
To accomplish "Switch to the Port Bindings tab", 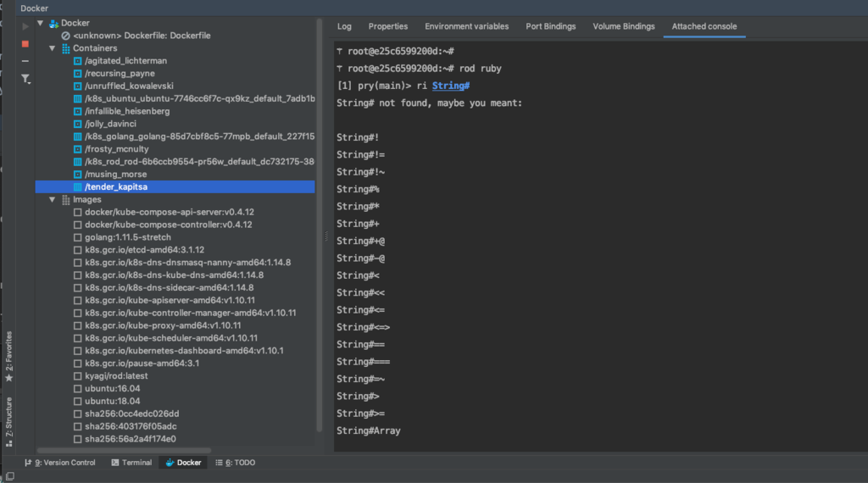I will pyautogui.click(x=551, y=26).
